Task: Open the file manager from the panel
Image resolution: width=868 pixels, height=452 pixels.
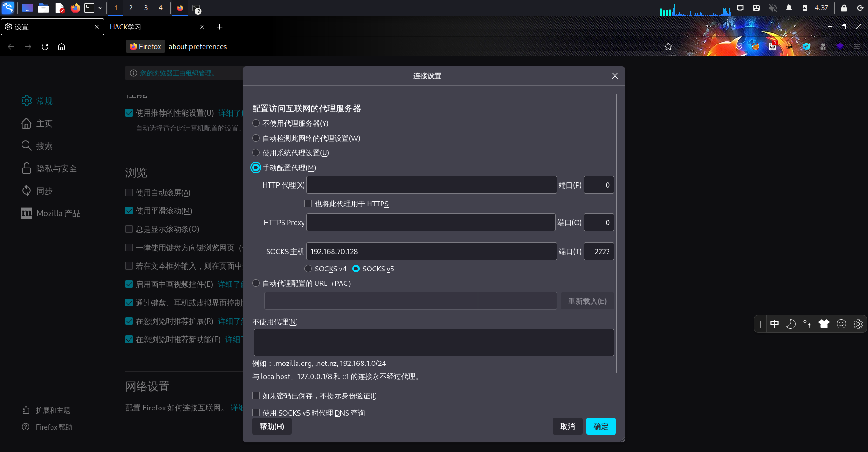Action: (x=43, y=8)
